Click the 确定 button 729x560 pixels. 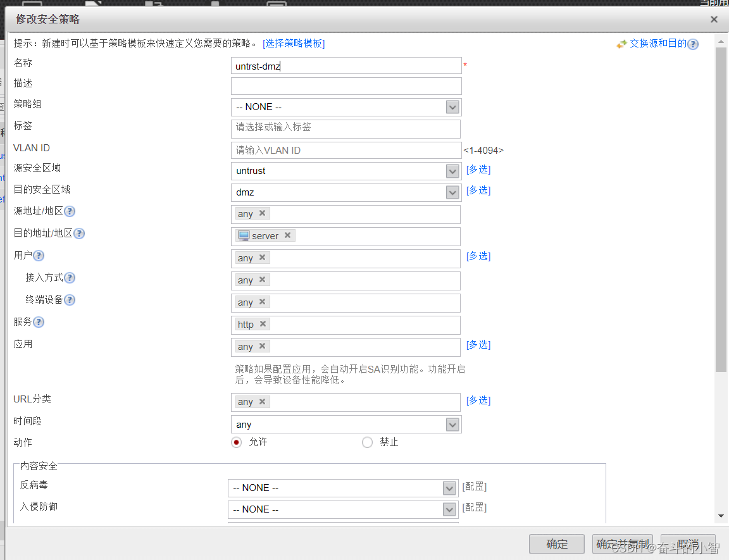point(557,544)
